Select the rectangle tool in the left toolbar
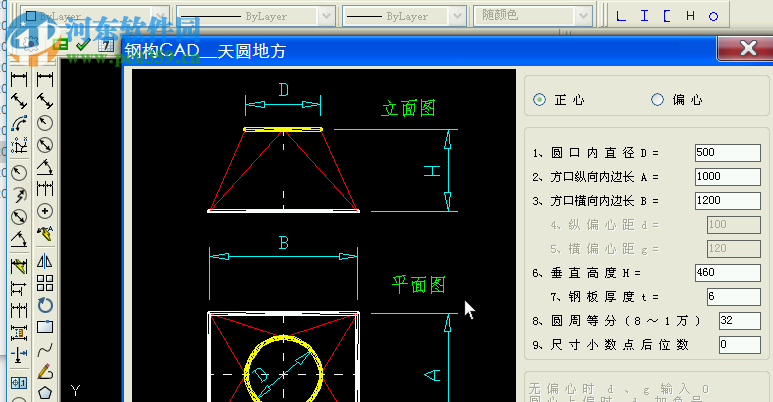The width and height of the screenshot is (773, 402). pos(45,327)
